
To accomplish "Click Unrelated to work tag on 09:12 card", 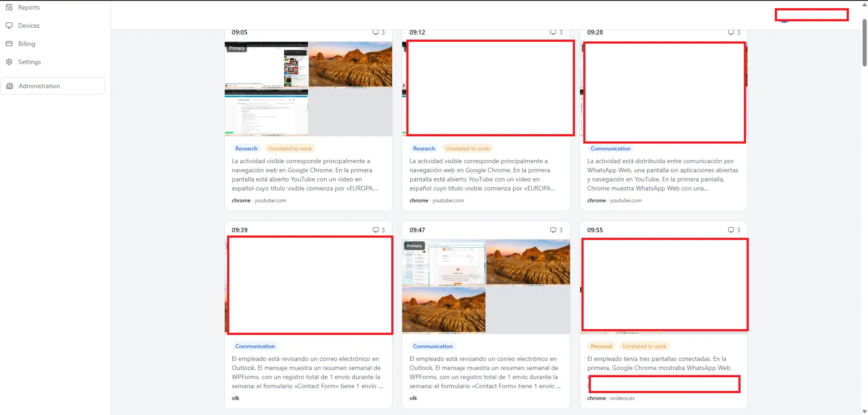I will tap(468, 149).
